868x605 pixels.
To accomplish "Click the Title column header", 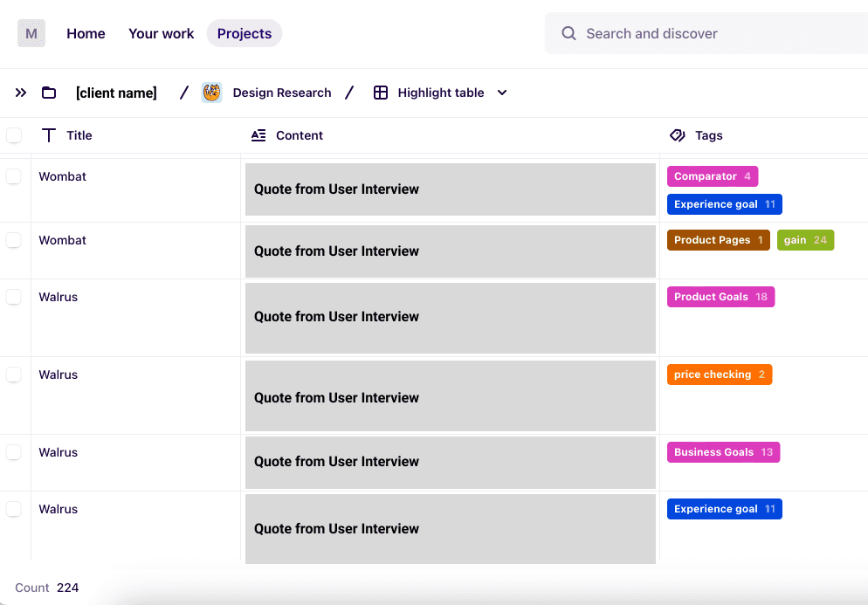I will tap(135, 135).
